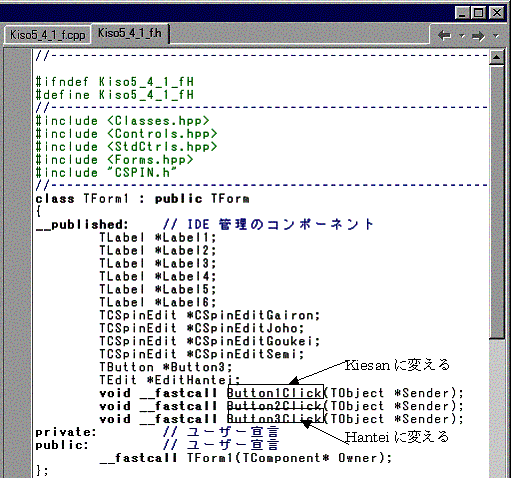Click the TLabel *Label6; line

158,303
